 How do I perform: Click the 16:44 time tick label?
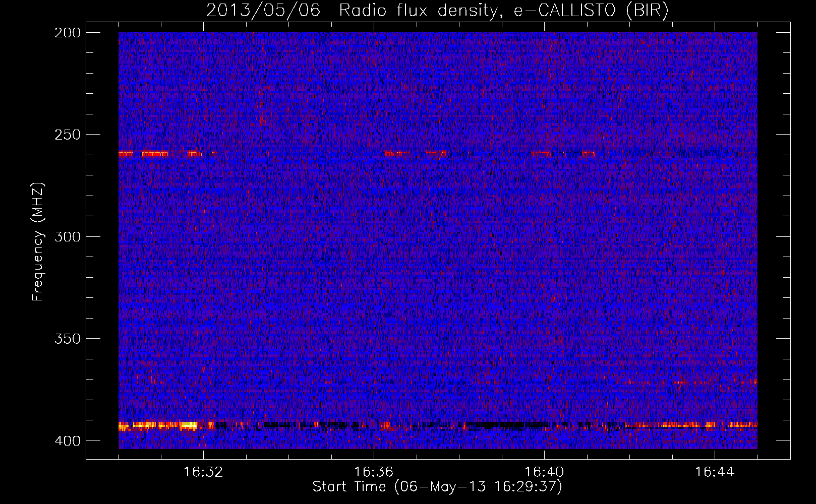715,472
